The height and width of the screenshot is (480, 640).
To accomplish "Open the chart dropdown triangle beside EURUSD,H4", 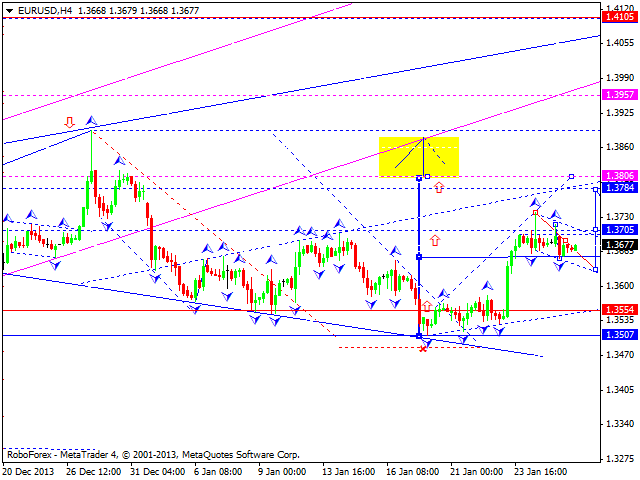I will tap(9, 11).
